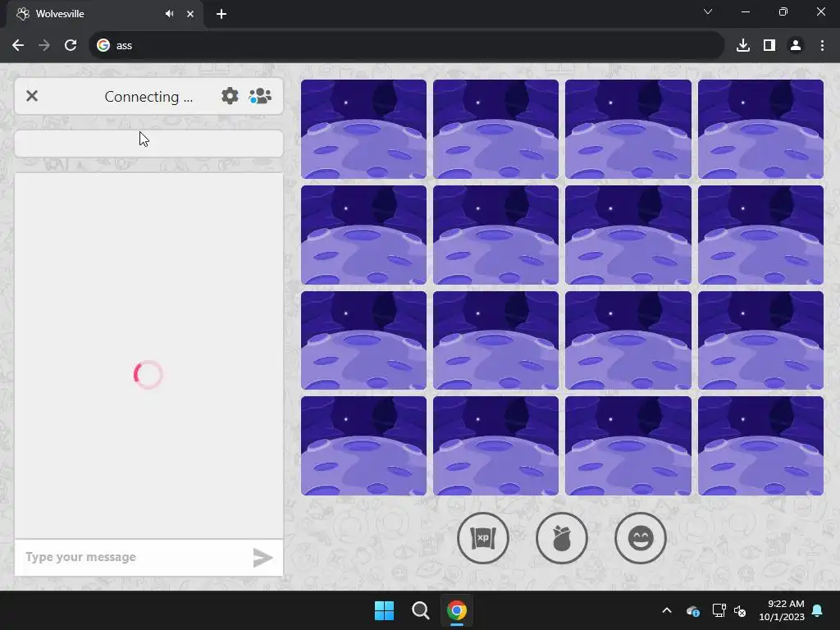The height and width of the screenshot is (630, 840).
Task: Show hidden system tray icons
Action: 667,610
